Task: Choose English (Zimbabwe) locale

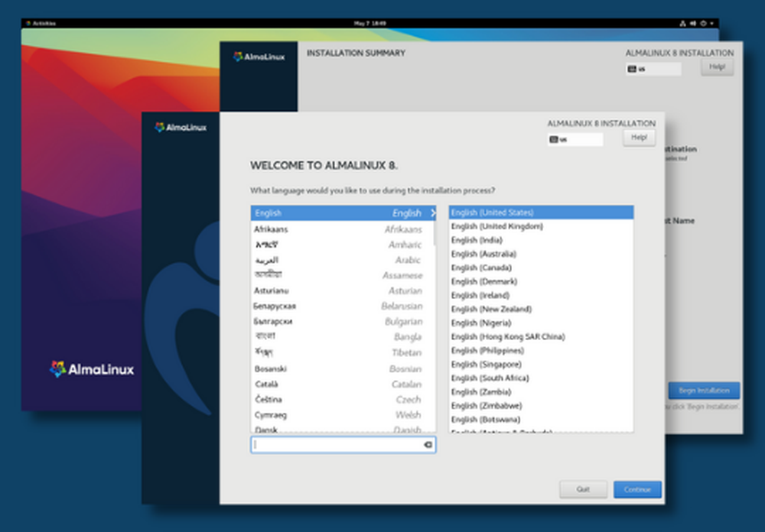Action: point(541,406)
